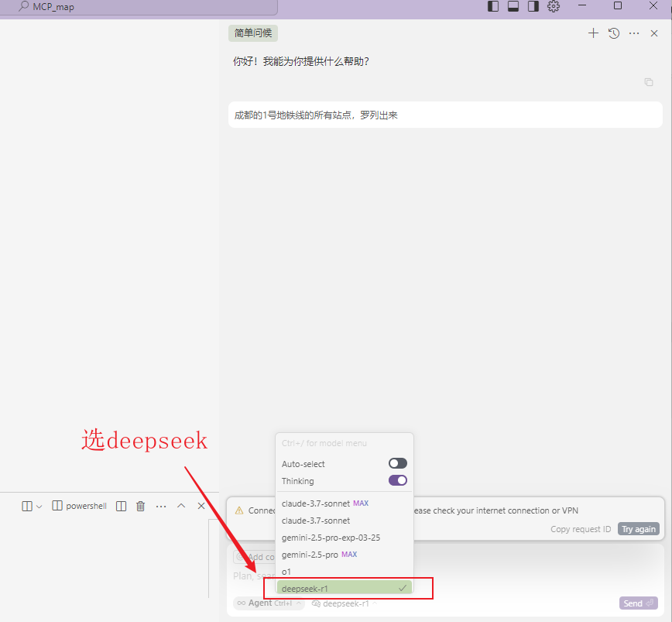Toggle the primary sidebar layout icon
672x622 pixels.
(493, 6)
